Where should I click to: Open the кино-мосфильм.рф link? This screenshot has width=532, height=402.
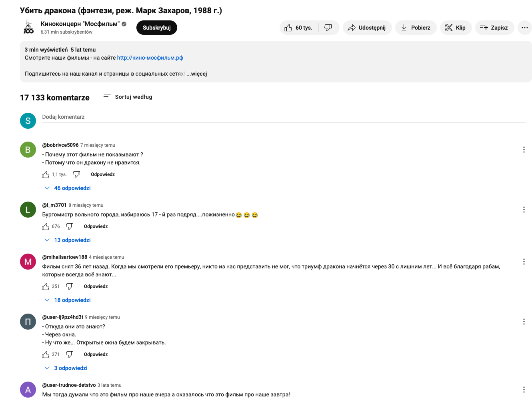point(150,58)
